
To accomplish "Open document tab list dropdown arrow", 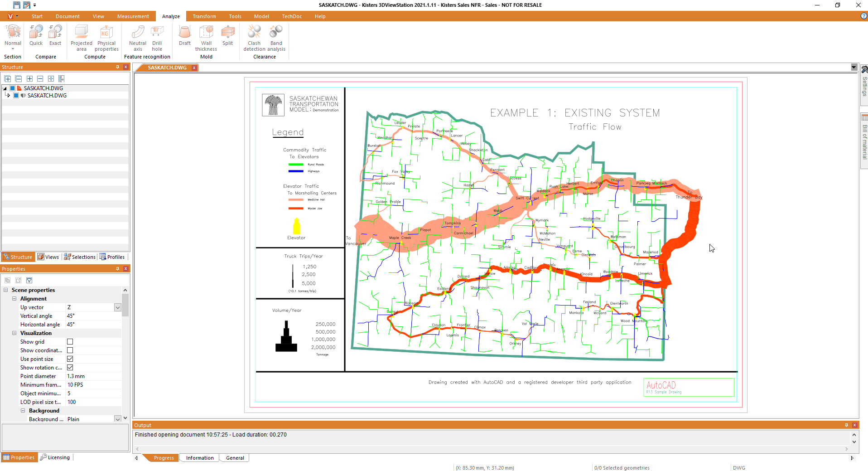I will (x=854, y=68).
